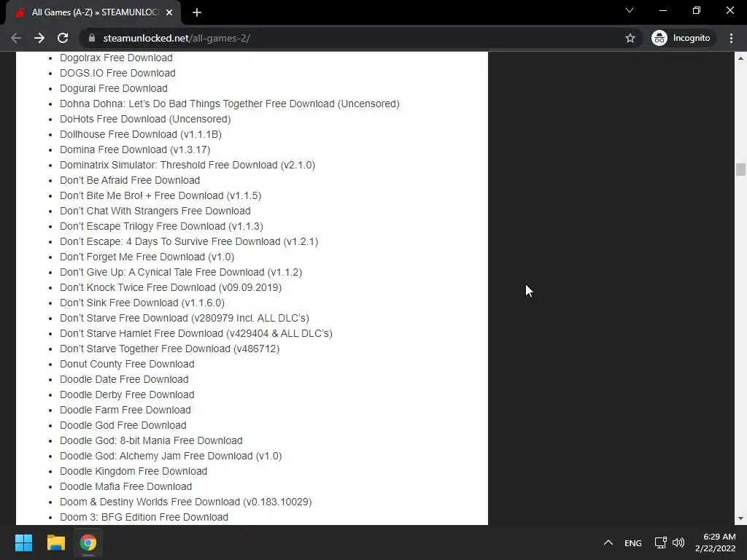Open File Explorer from the taskbar
Image resolution: width=747 pixels, height=560 pixels.
coord(55,542)
